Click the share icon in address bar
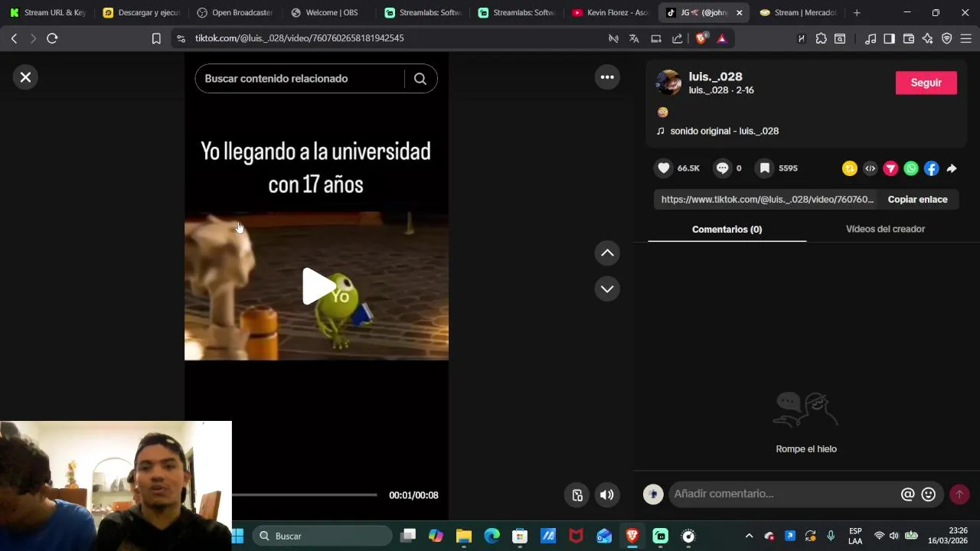 pyautogui.click(x=677, y=38)
